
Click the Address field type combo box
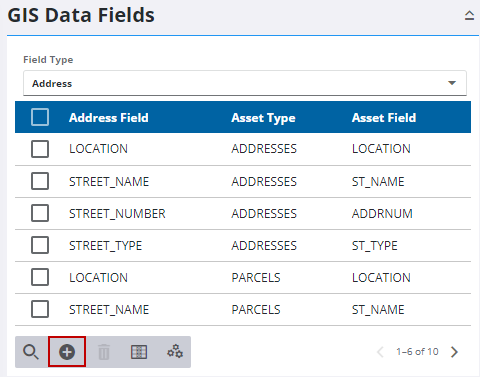[x=245, y=83]
